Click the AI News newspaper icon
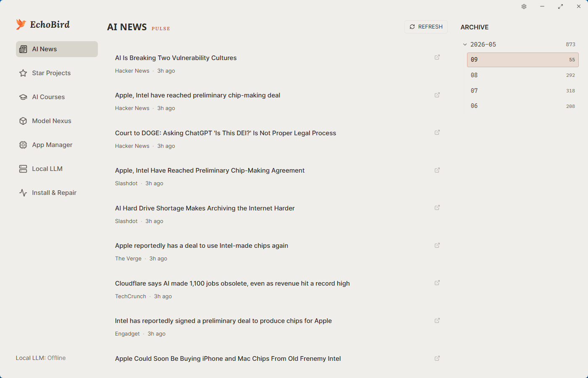Viewport: 588px width, 378px height. click(x=23, y=49)
